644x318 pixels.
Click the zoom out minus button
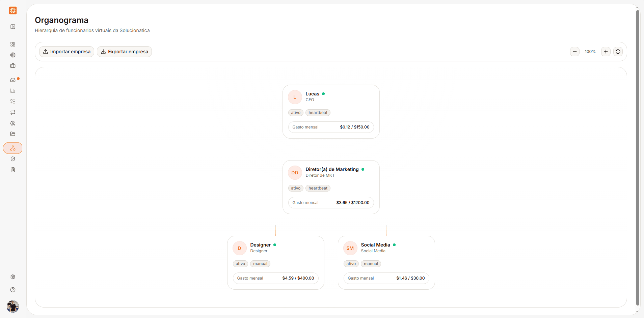click(575, 52)
